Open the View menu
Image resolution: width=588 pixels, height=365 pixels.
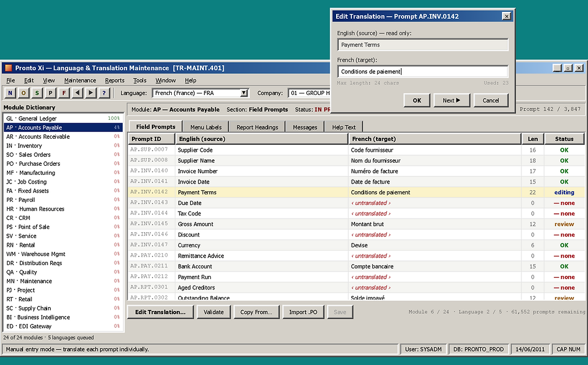[49, 80]
